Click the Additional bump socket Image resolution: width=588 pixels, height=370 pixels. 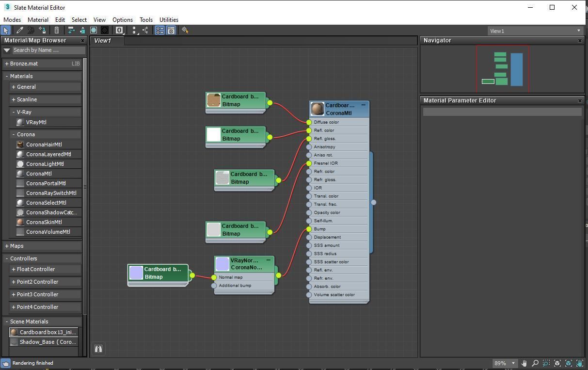click(x=214, y=286)
